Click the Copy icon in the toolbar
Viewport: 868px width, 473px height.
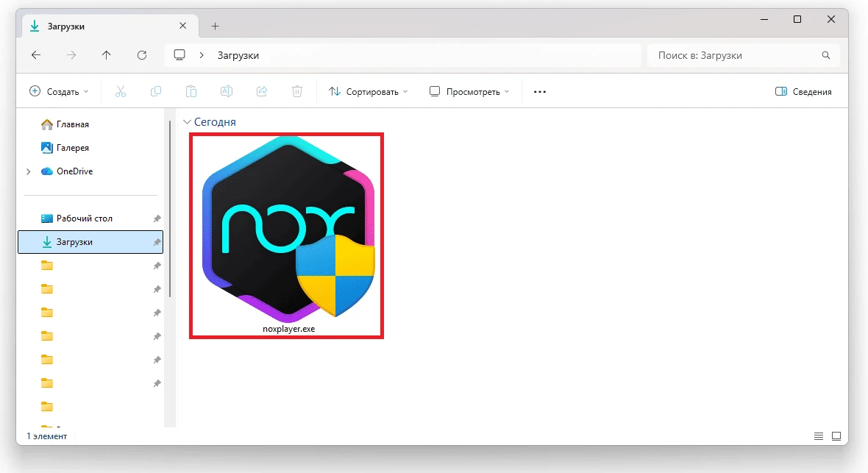click(155, 91)
